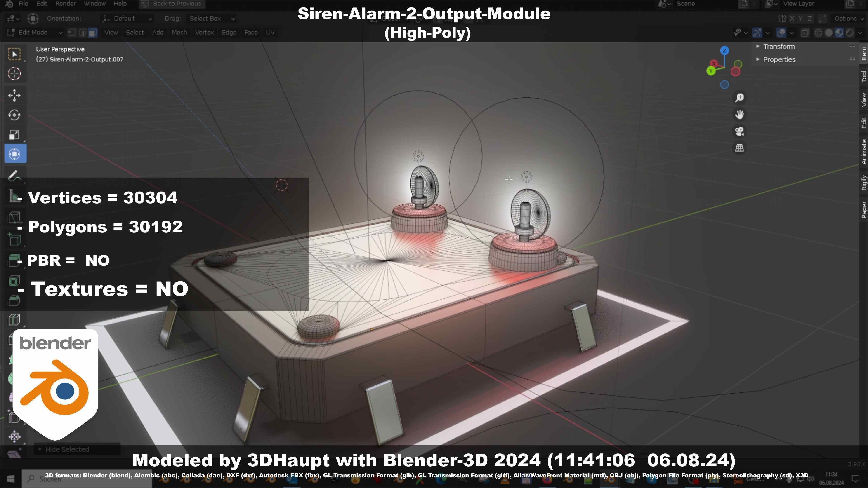Open the Render menu
868x488 pixels.
coord(66,4)
